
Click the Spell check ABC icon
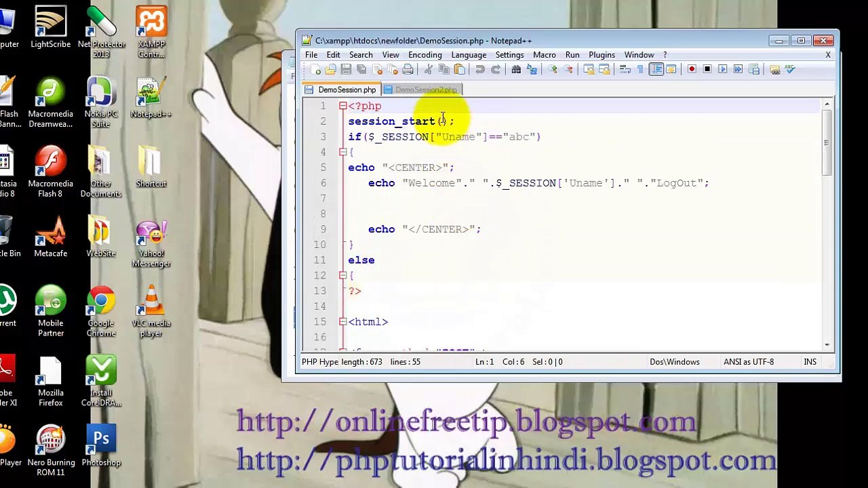pos(790,69)
